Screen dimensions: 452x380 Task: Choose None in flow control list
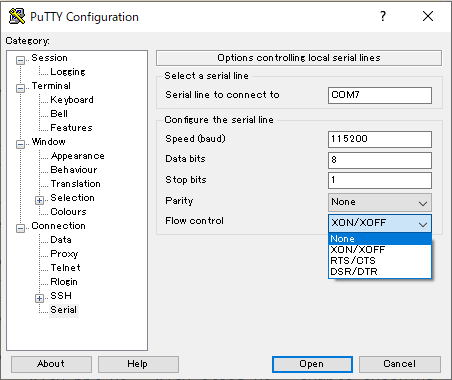[x=380, y=239]
